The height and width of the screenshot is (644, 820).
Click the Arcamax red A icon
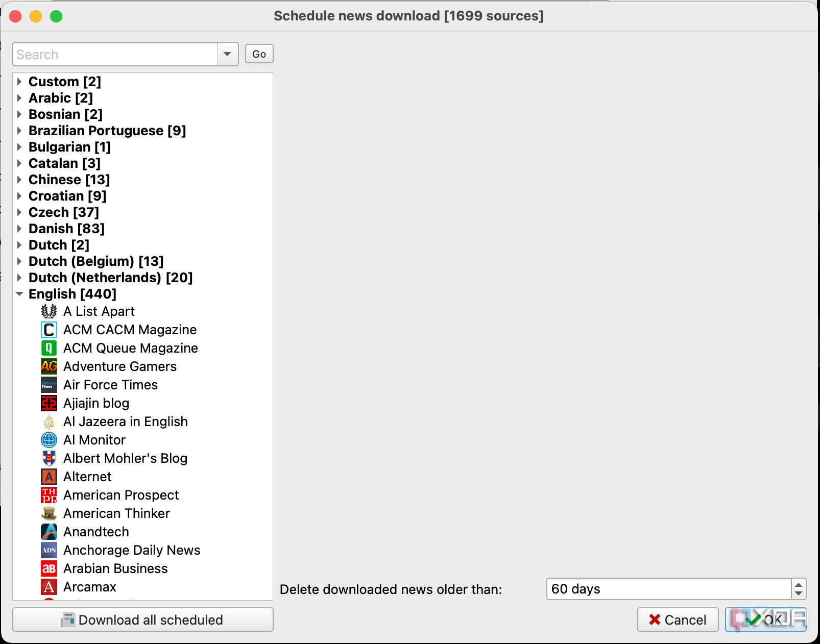point(49,587)
